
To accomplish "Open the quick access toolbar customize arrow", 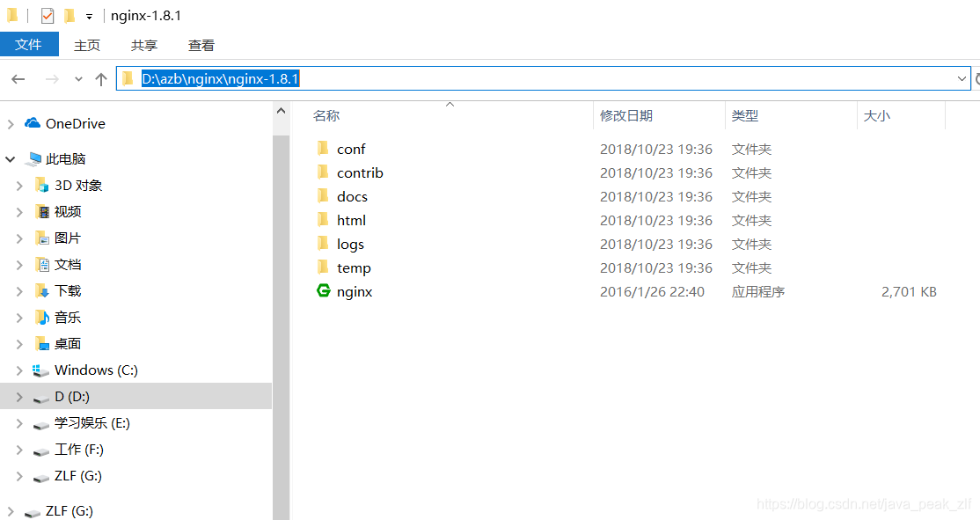I will (x=90, y=17).
